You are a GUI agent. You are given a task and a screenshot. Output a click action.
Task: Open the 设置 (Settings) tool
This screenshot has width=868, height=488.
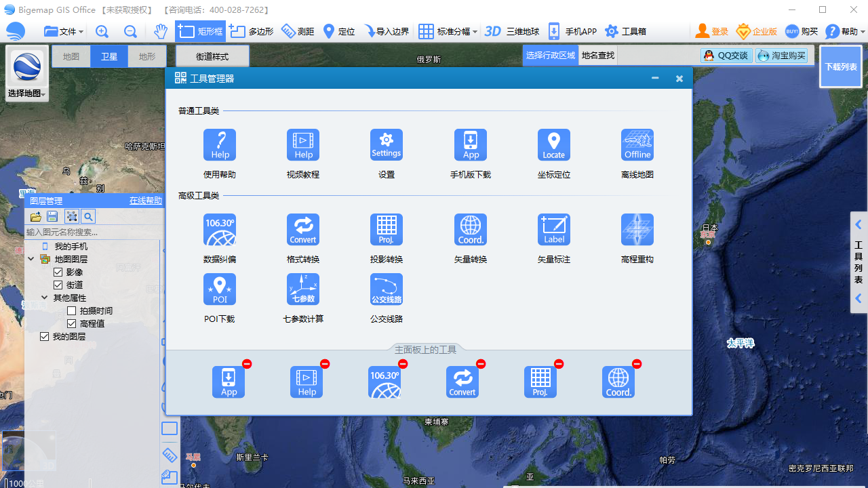tap(386, 144)
